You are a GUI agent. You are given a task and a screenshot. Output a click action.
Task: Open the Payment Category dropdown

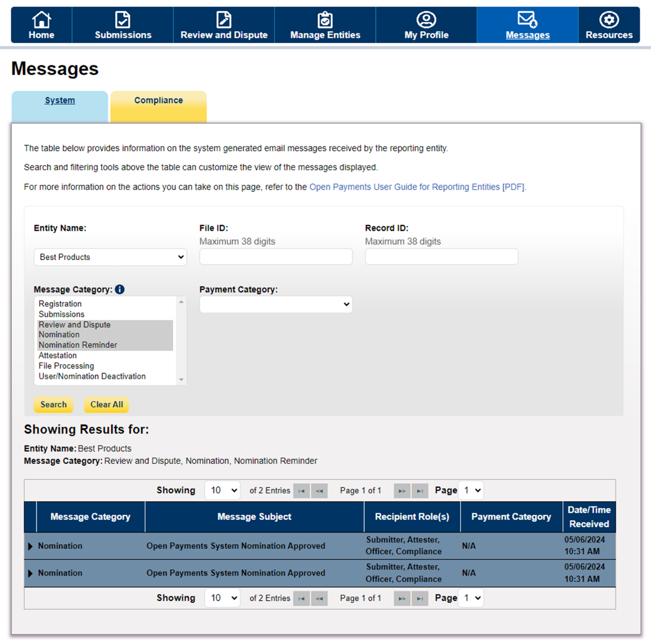(x=276, y=304)
